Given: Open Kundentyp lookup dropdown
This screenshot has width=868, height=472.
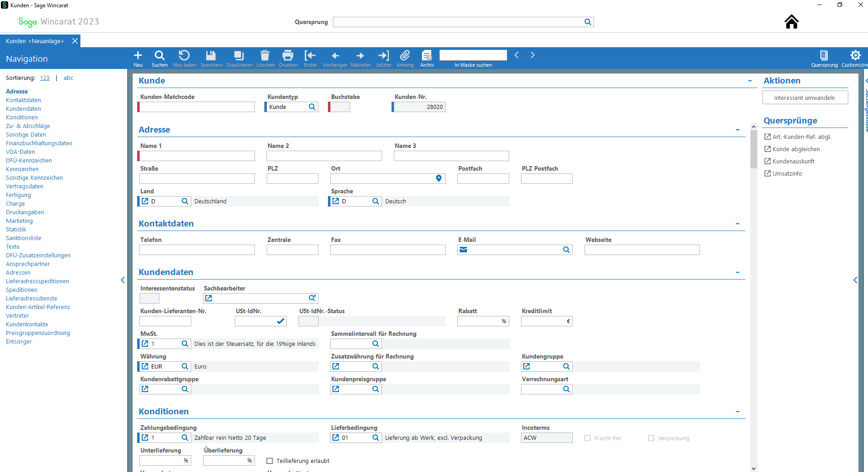Looking at the screenshot, I should (x=312, y=107).
